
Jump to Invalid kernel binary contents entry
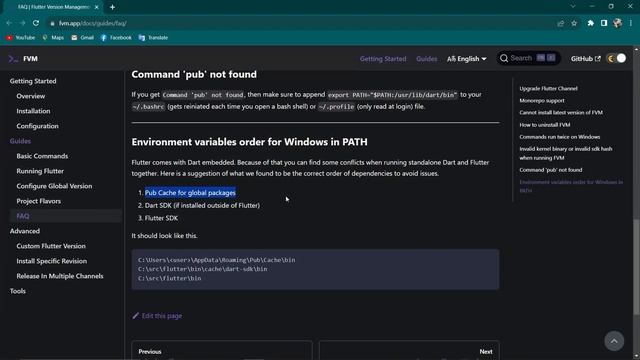566,153
